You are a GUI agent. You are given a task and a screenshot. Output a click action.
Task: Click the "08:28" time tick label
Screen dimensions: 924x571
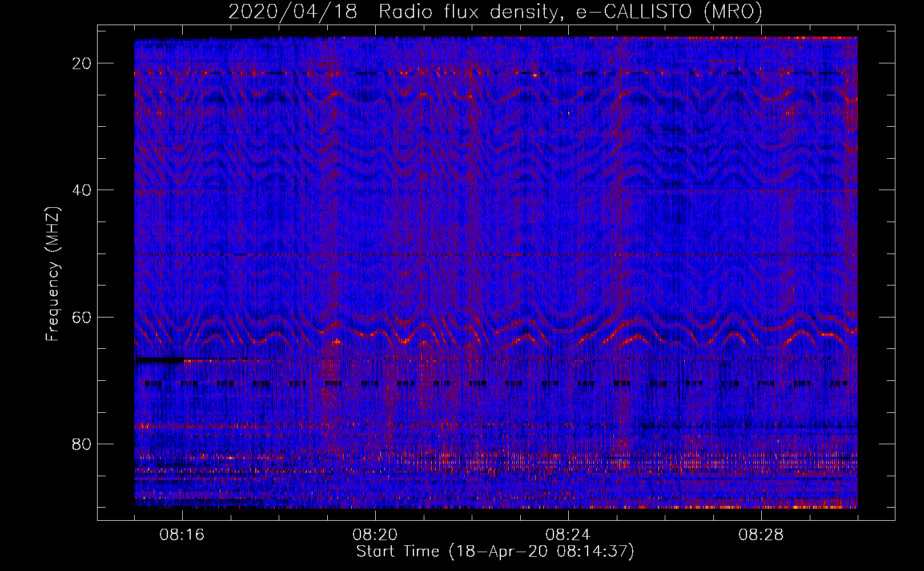click(x=761, y=535)
